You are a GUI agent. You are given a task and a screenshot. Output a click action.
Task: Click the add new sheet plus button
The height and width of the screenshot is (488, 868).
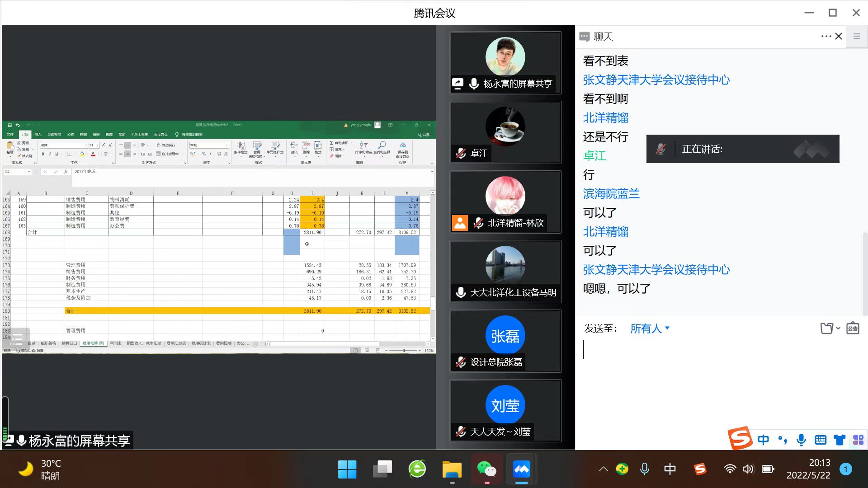255,344
